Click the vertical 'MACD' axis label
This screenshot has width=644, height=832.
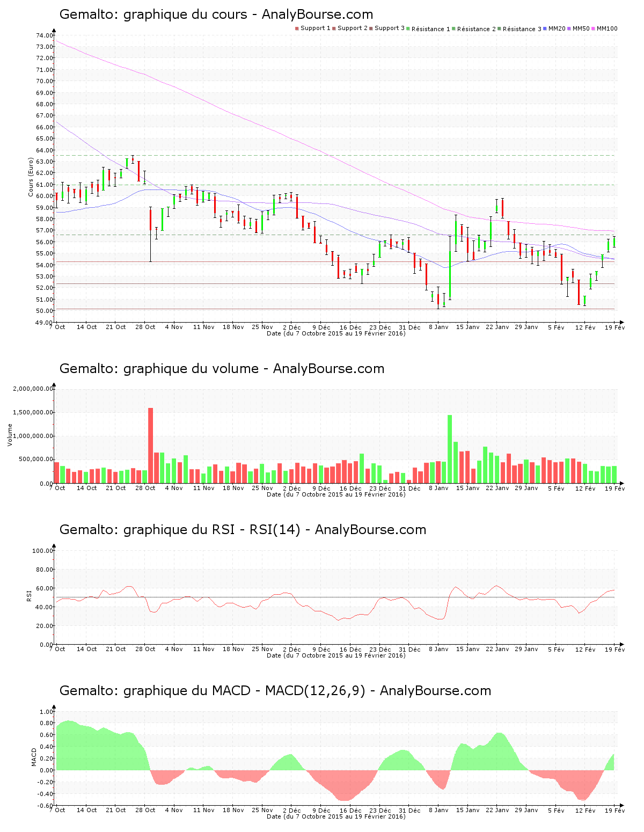click(34, 757)
